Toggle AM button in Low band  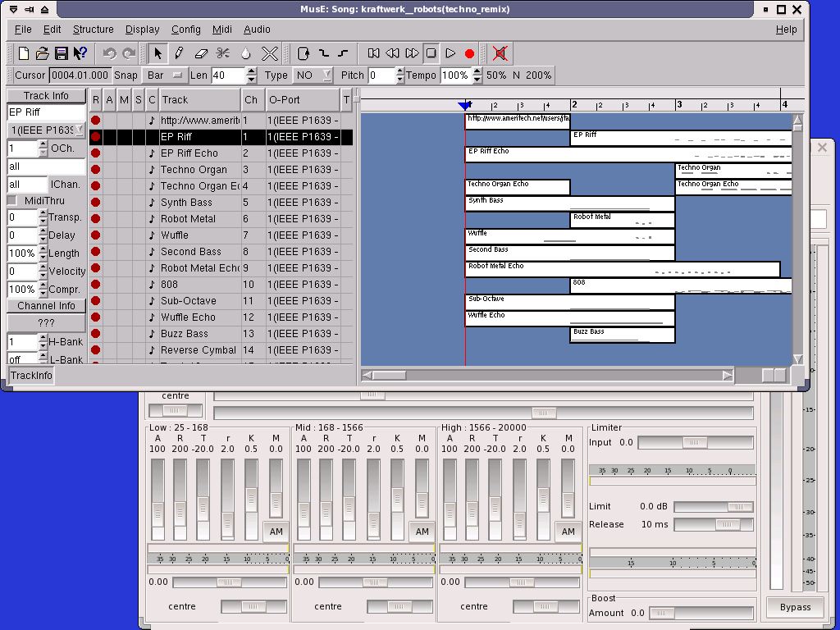coord(276,532)
